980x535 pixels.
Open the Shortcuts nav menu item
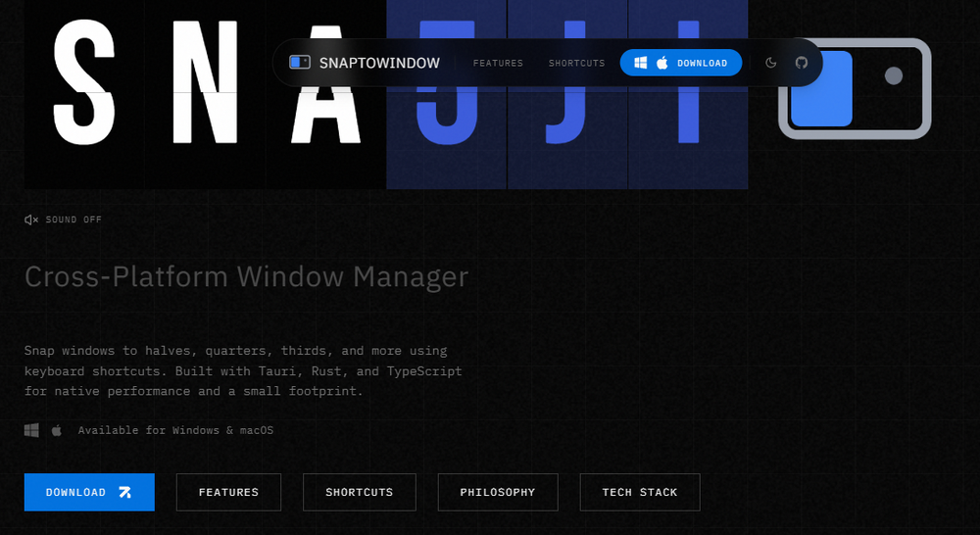(x=577, y=63)
